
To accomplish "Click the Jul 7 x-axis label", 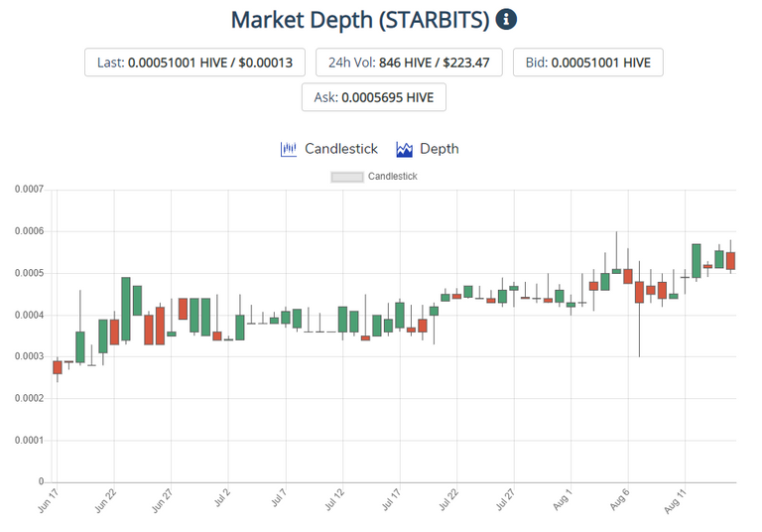I will pos(279,498).
